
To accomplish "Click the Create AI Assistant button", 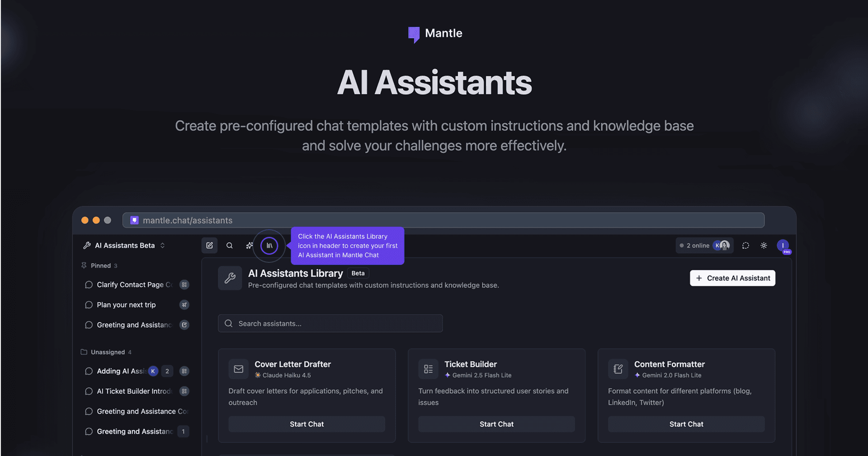I will click(732, 278).
